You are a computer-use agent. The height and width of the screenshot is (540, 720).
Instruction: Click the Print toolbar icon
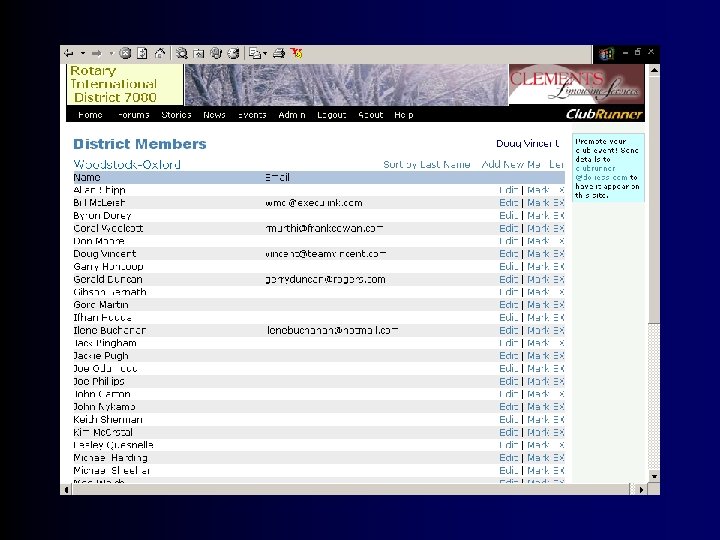pyautogui.click(x=279, y=54)
